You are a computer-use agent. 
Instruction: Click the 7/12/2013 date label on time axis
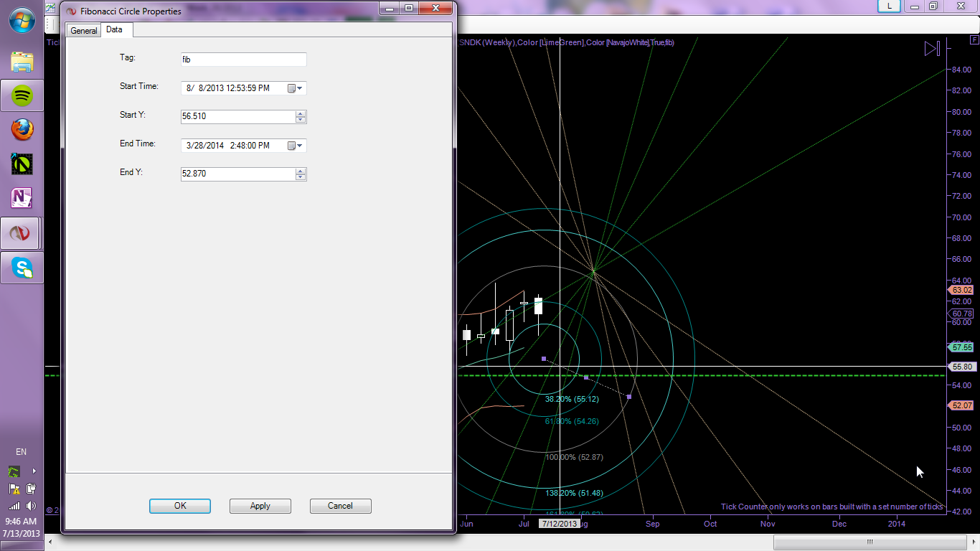[x=559, y=524]
